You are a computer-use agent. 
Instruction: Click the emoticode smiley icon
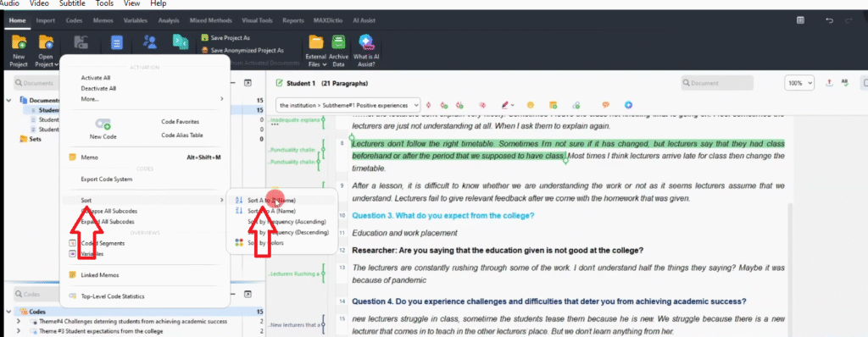point(531,105)
